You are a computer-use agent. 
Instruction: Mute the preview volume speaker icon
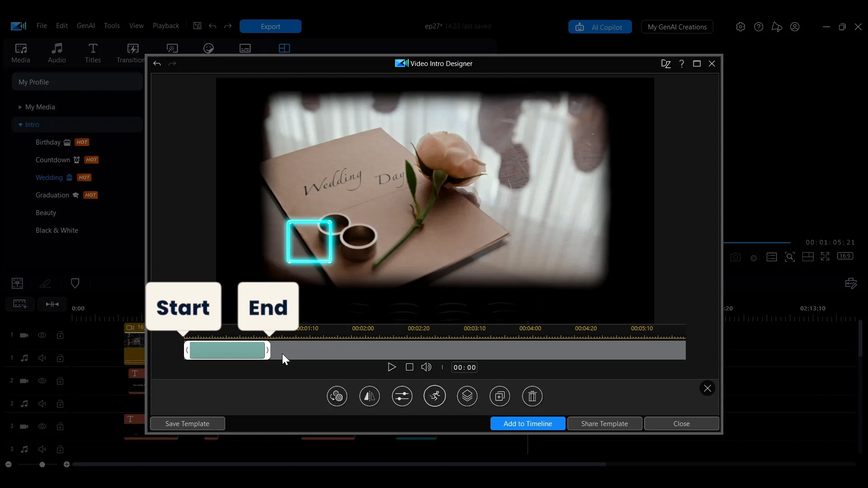click(x=426, y=367)
